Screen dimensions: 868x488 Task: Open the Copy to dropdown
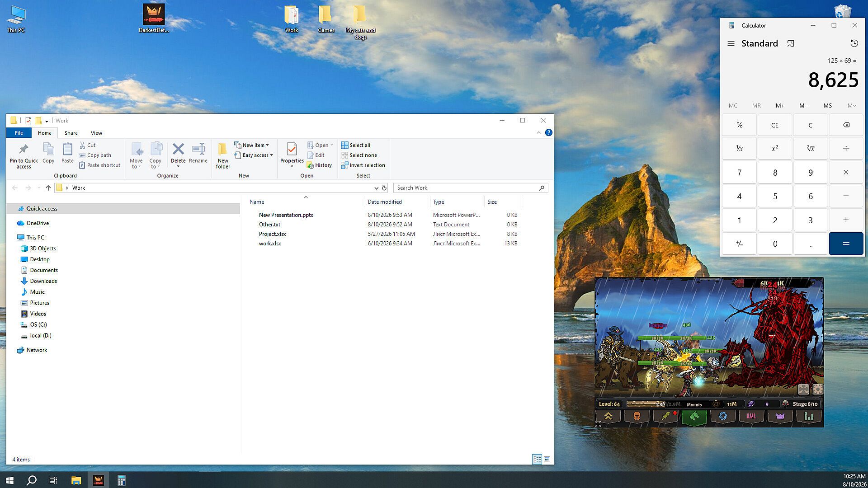(x=155, y=155)
